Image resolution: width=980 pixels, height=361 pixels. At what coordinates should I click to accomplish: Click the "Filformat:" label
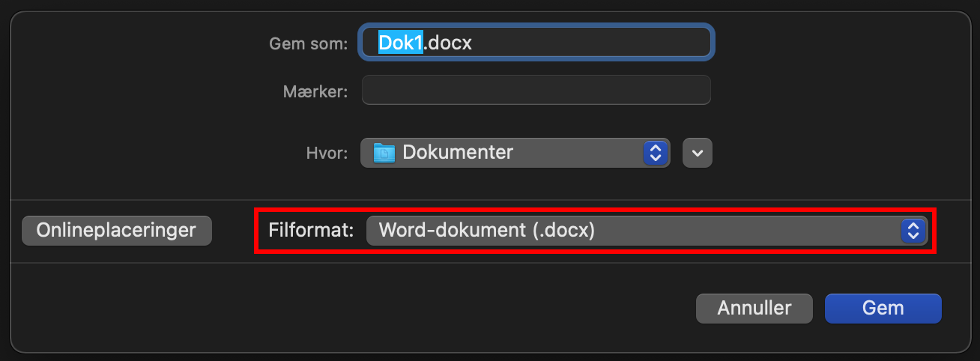tap(310, 231)
